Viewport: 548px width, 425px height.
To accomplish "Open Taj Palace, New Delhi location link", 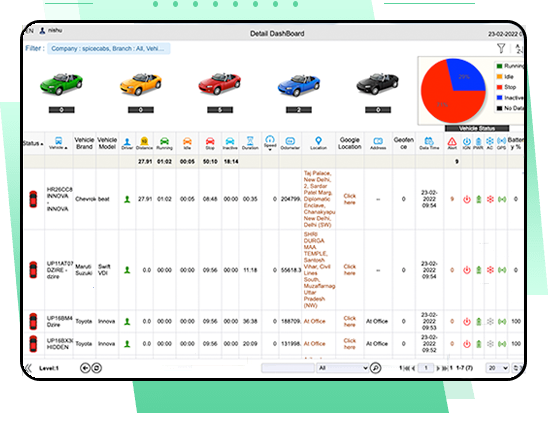I will (x=319, y=199).
